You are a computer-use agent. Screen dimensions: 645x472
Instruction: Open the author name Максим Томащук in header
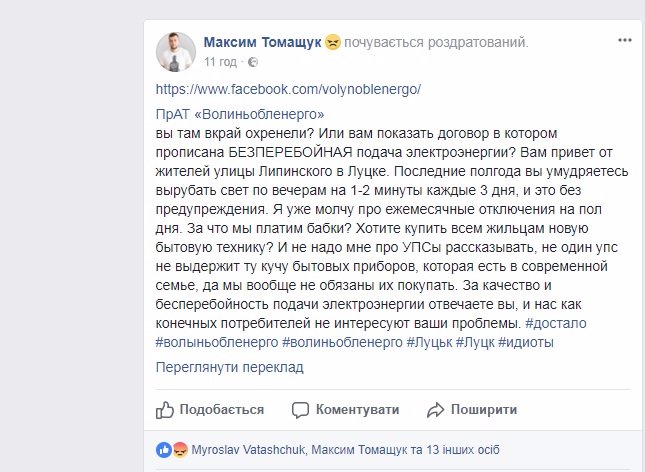click(x=263, y=43)
